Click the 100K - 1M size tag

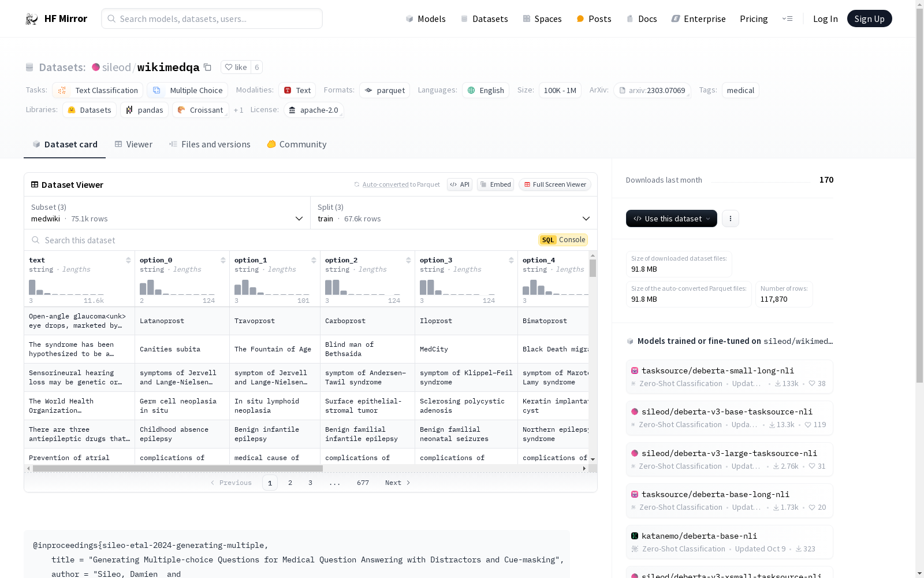click(x=560, y=90)
